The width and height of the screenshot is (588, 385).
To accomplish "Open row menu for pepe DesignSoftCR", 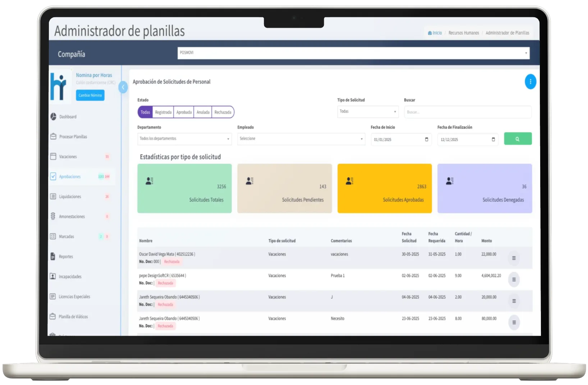I will pos(514,280).
